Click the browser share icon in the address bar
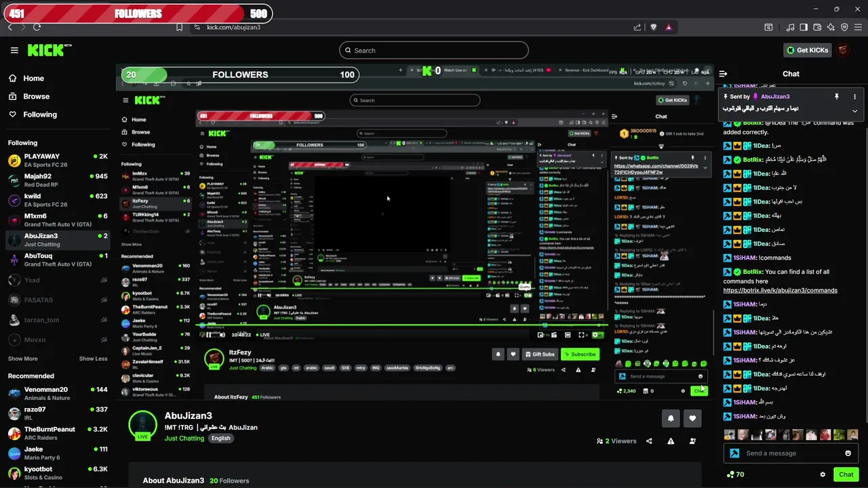This screenshot has height=488, width=868. (637, 27)
